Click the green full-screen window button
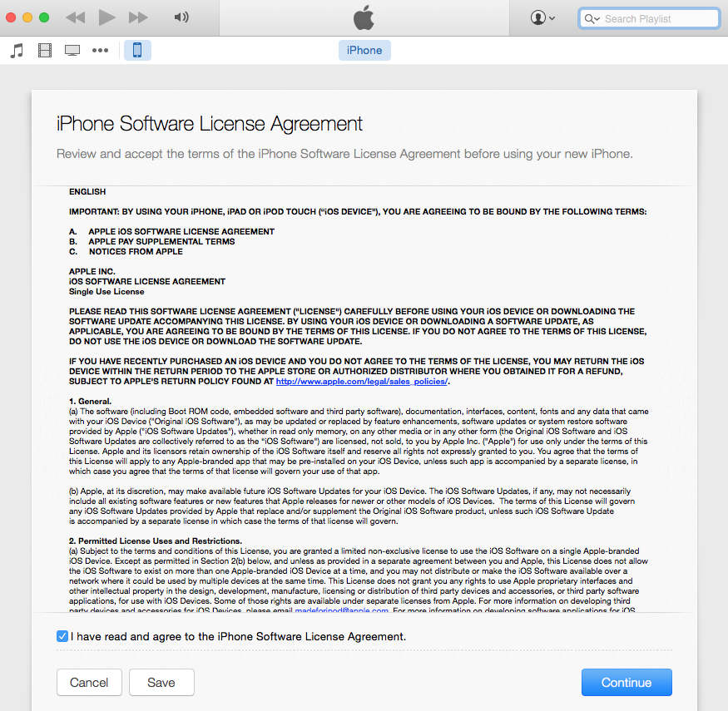Viewport: 728px width, 711px height. pos(44,17)
